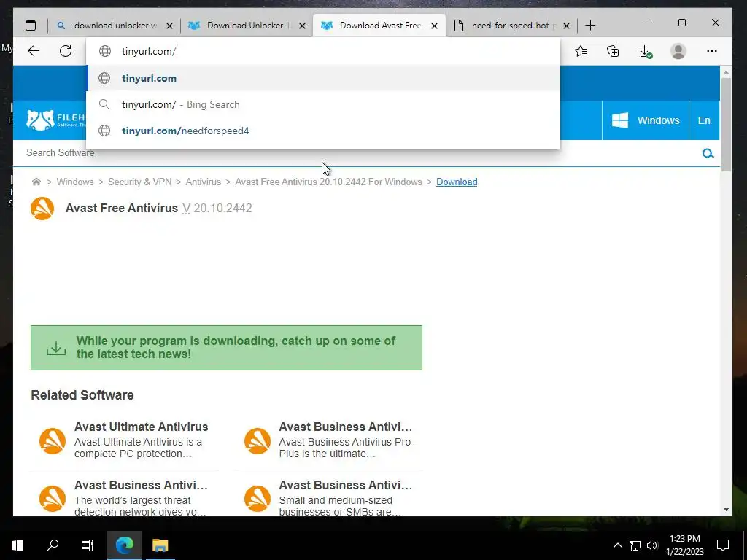Click the Microsoft Edge taskbar icon
Screen dimensions: 747x560
pyautogui.click(x=124, y=545)
